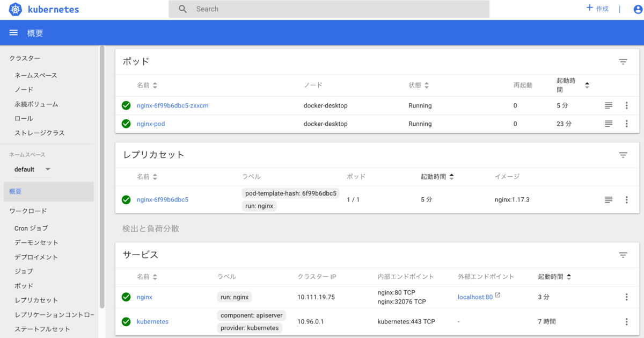Image resolution: width=644 pixels, height=338 pixels.
Task: Open ジョブ in the sidebar
Action: click(24, 271)
